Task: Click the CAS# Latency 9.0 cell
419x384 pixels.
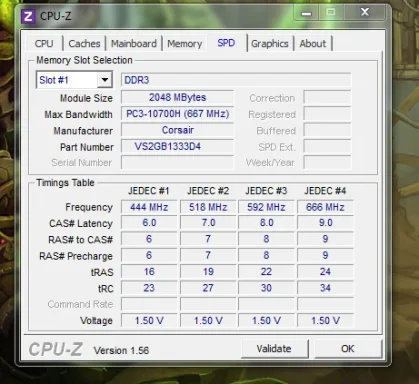Action: [325, 223]
